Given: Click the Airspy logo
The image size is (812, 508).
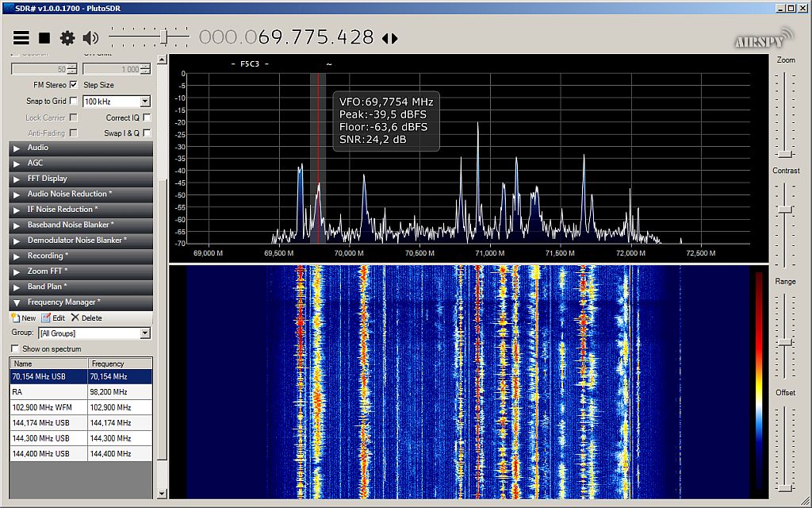Looking at the screenshot, I should (764, 38).
